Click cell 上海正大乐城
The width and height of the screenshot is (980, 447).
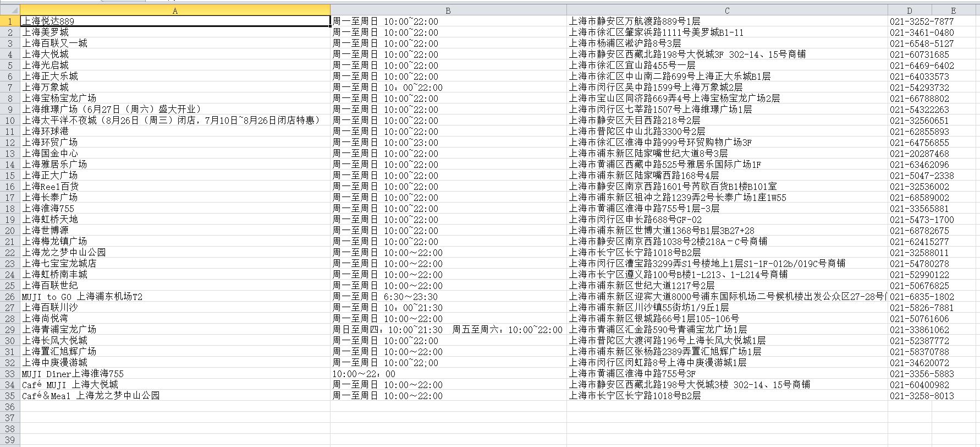(x=175, y=77)
